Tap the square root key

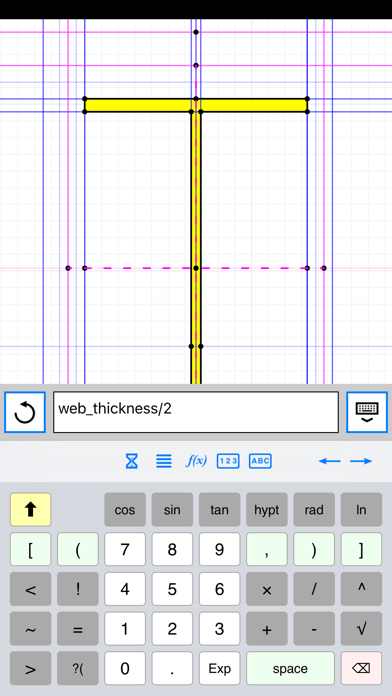coord(361,629)
